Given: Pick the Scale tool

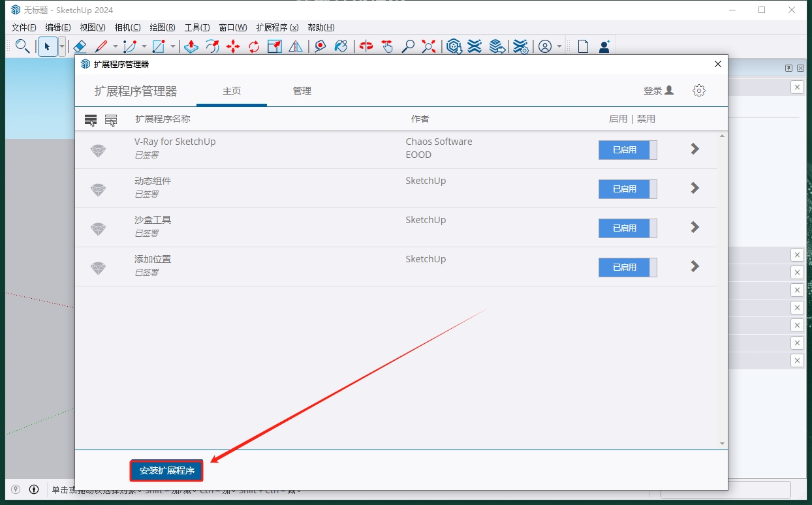Looking at the screenshot, I should (x=275, y=46).
